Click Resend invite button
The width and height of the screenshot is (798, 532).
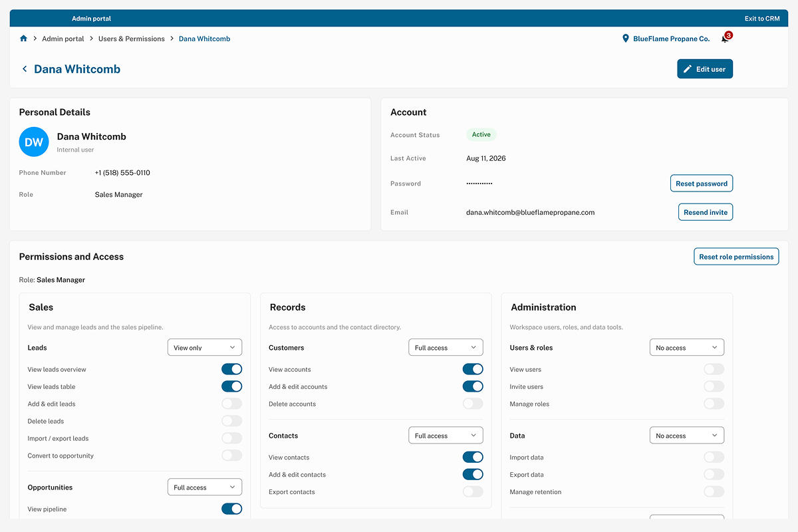click(x=705, y=212)
